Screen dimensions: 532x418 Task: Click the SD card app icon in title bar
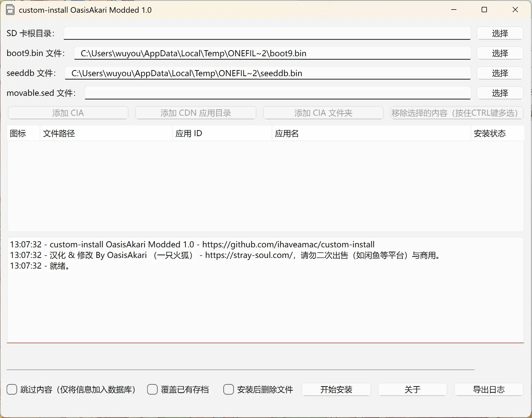10,10
